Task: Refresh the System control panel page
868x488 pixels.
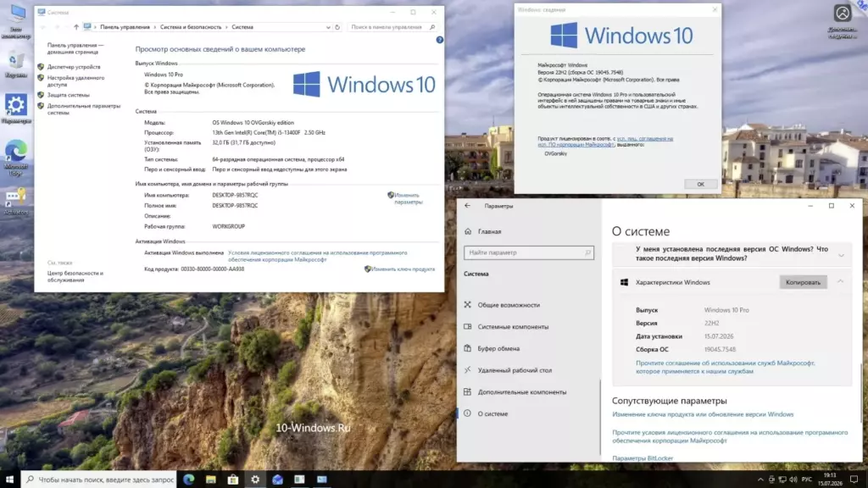Action: tap(337, 27)
